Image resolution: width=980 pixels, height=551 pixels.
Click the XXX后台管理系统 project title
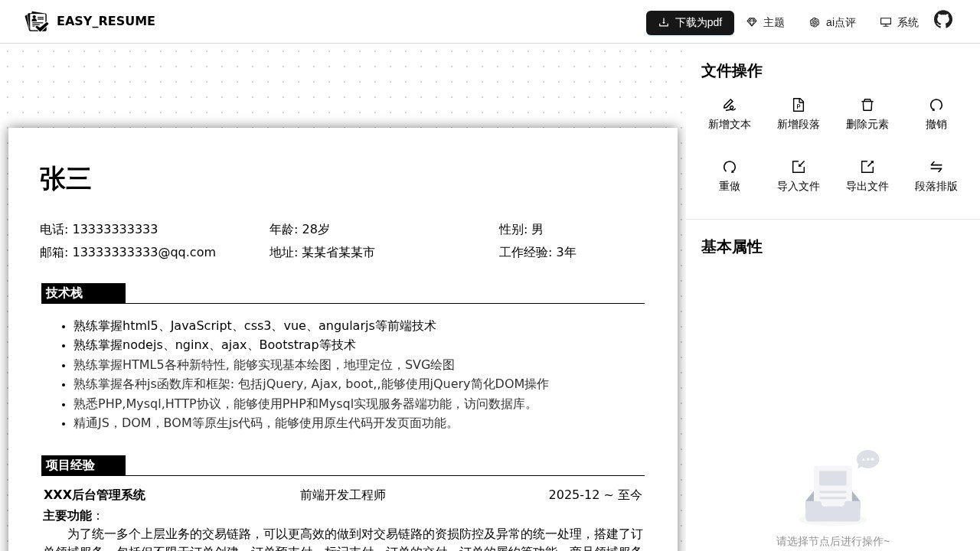point(94,494)
